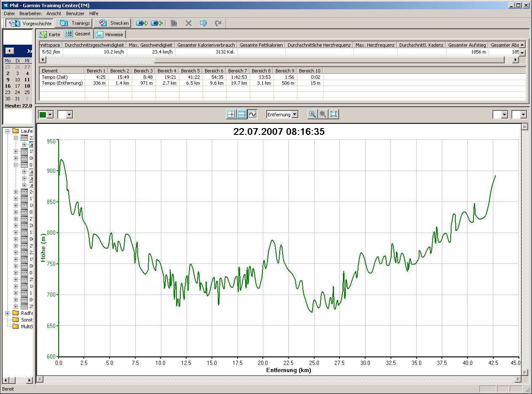Open the green graph color dropdown

click(x=50, y=115)
